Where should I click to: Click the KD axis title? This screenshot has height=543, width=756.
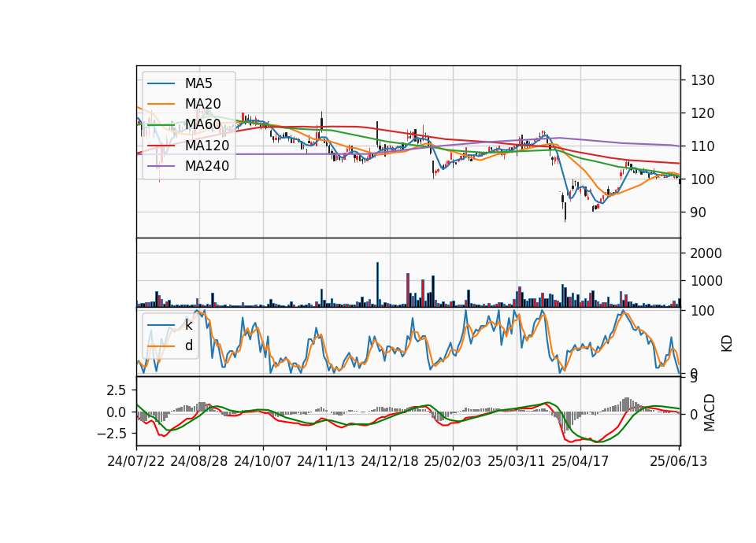point(727,344)
